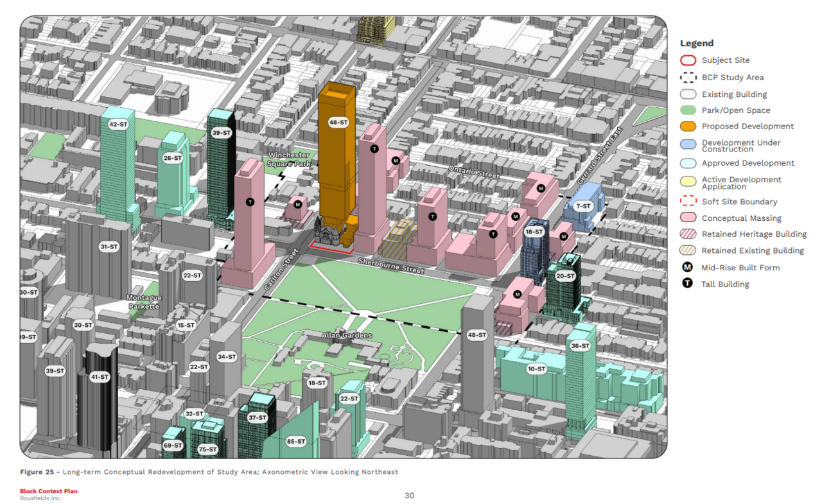This screenshot has width=822, height=504.
Task: Click the 7-ST label on the blue building
Action: [583, 206]
